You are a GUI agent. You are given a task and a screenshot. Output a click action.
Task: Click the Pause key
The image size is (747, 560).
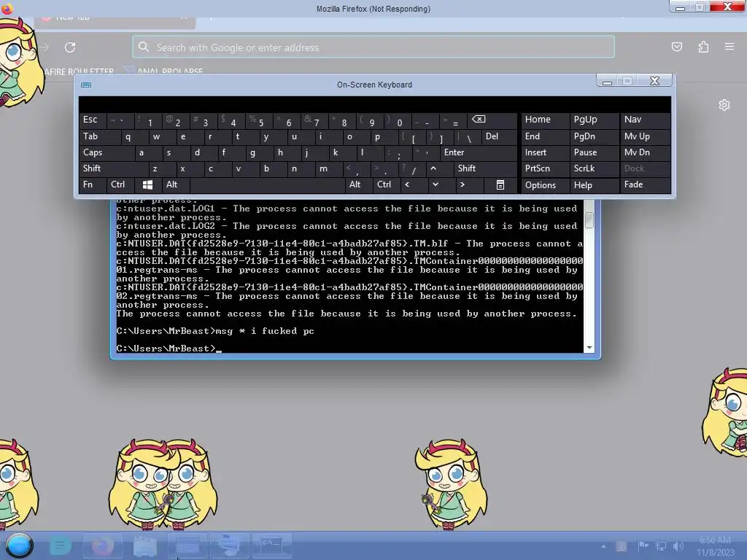click(594, 152)
